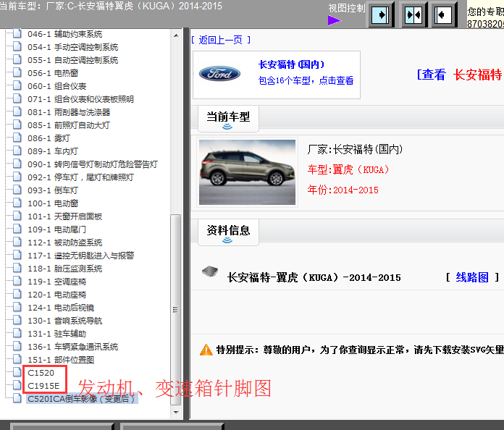This screenshot has width=504, height=430.
Task: Click the tree list scrollbar thumb
Action: tap(176, 310)
